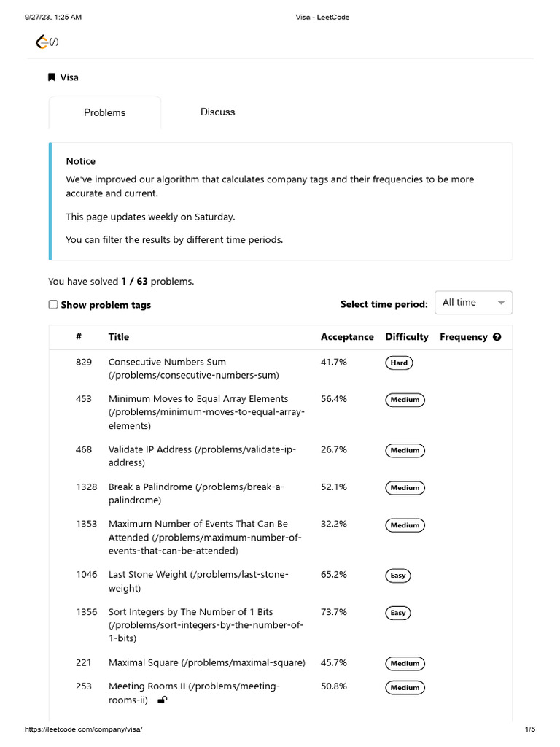560x747 pixels.
Task: Click the Visa bookmark icon
Action: 52,77
